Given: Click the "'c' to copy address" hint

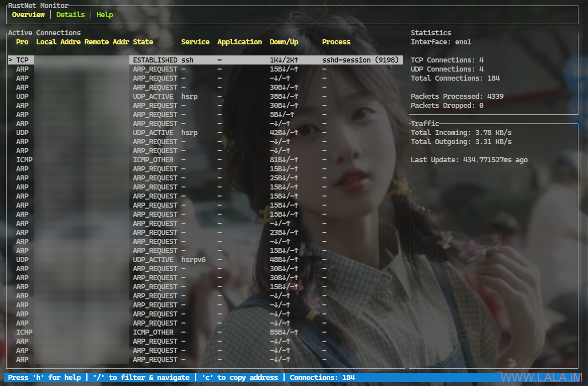Looking at the screenshot, I should click(240, 377).
